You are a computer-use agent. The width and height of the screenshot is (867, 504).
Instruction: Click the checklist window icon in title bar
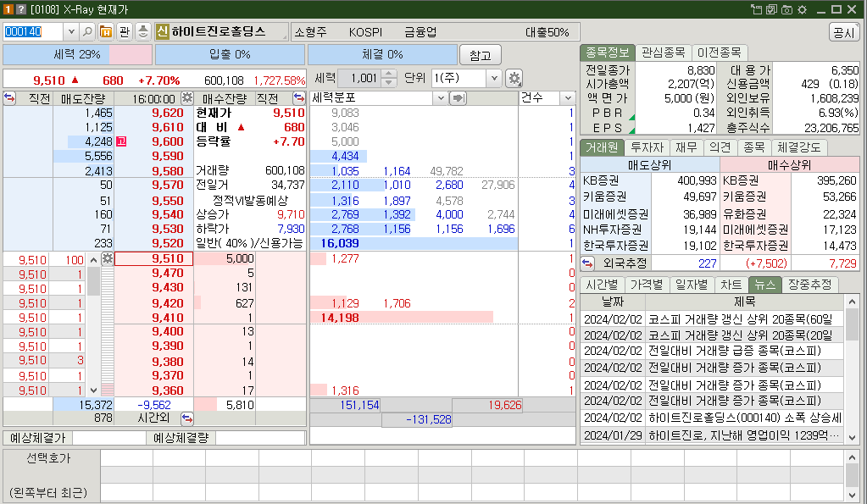tap(771, 9)
